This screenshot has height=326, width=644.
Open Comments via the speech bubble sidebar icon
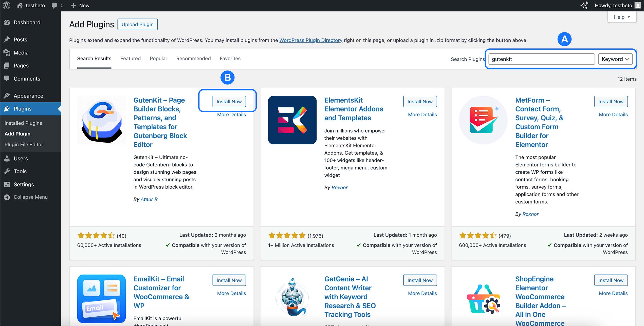point(7,79)
